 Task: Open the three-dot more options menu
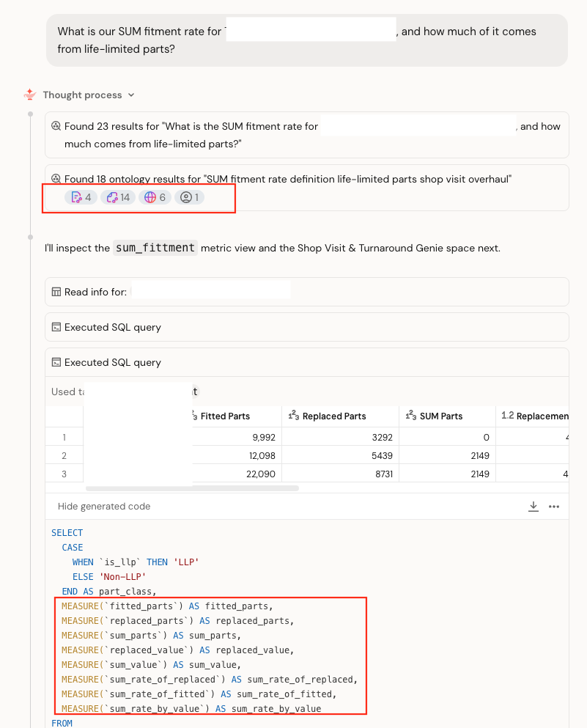[553, 506]
